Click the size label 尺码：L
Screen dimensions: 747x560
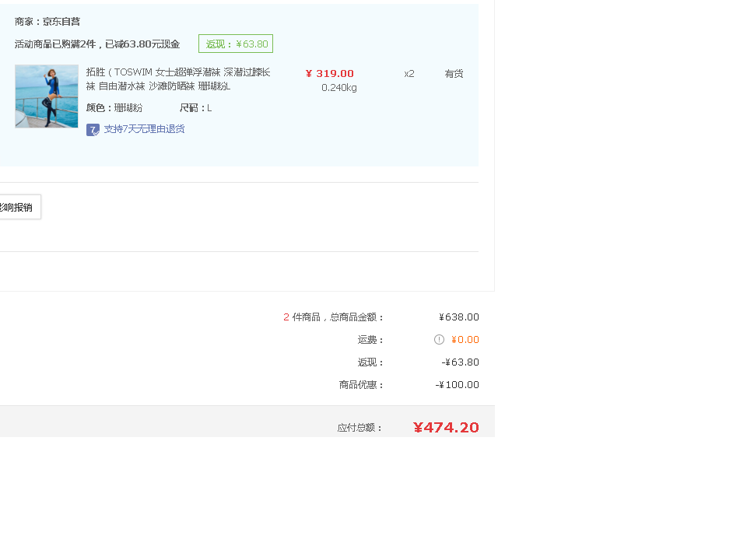[196, 108]
